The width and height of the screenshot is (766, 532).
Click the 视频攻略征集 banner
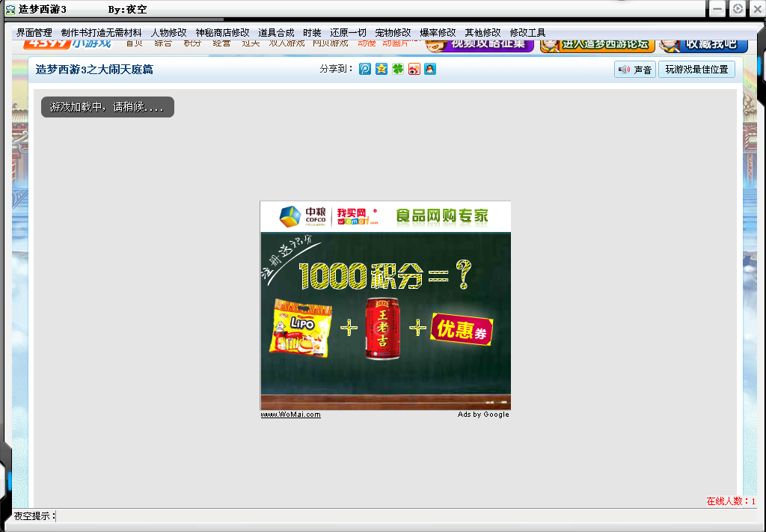click(480, 46)
